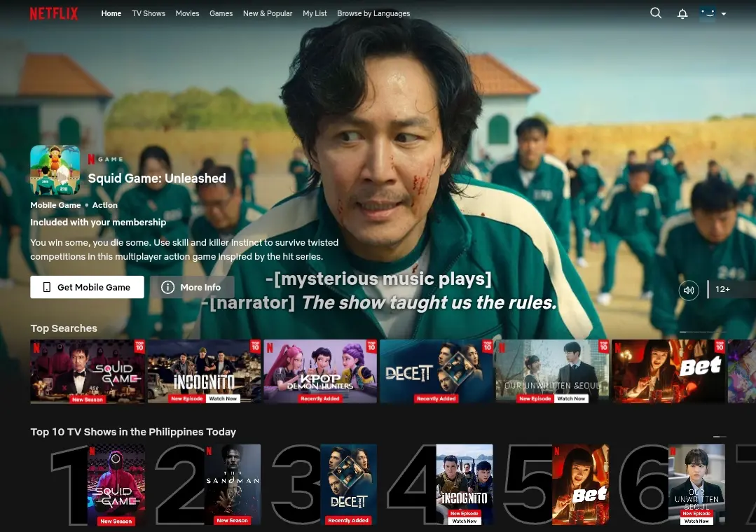Open TV Shows section

click(149, 13)
